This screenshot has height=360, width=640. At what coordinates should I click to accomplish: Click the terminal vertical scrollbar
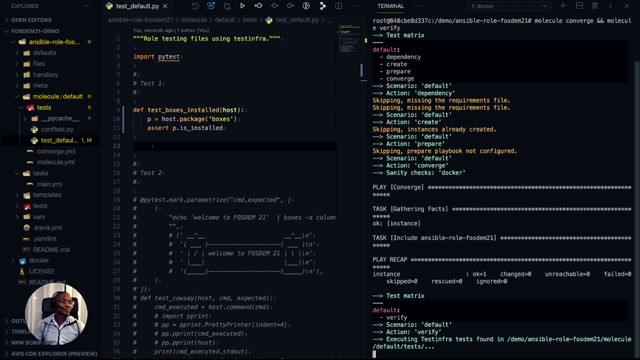tap(637, 210)
